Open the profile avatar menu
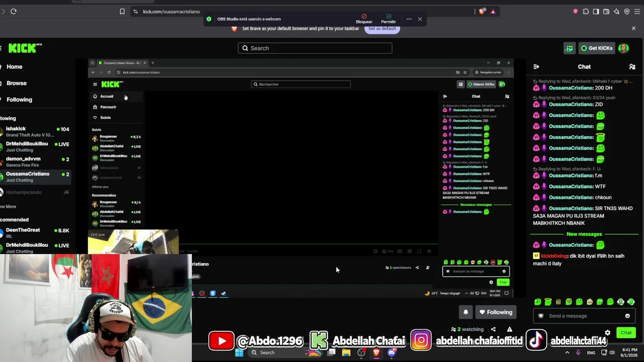The width and height of the screenshot is (644, 362). point(624,48)
